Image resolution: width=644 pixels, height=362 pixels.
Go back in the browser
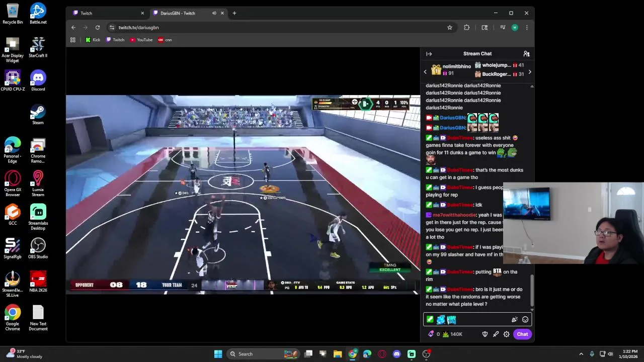(x=73, y=27)
